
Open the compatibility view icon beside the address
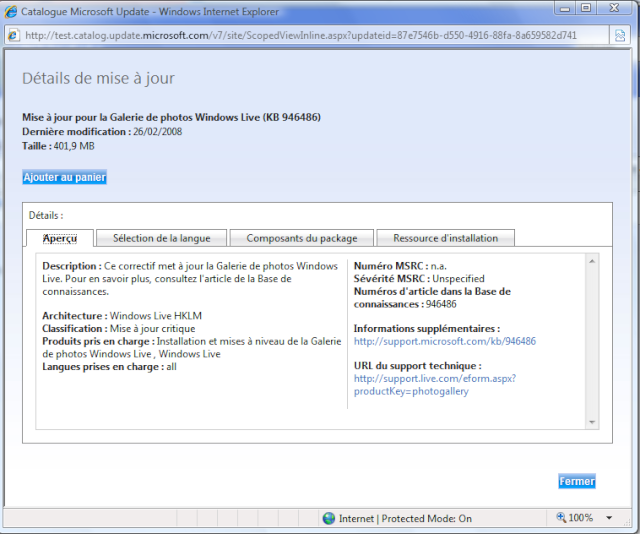pyautogui.click(x=620, y=36)
